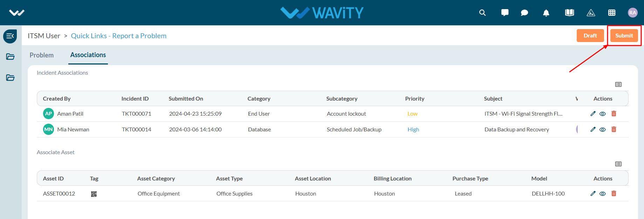644x219 pixels.
Task: Click the triangle design icon in header
Action: pyautogui.click(x=591, y=13)
